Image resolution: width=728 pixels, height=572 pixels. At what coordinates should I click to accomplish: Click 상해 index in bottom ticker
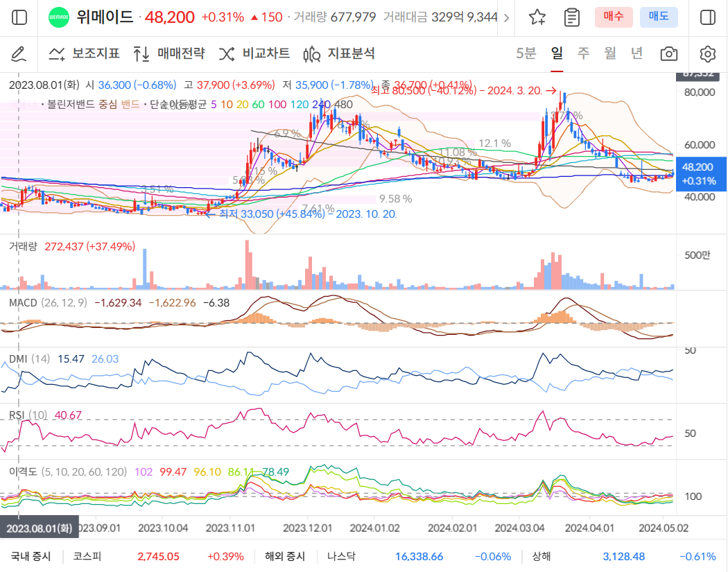point(541,556)
